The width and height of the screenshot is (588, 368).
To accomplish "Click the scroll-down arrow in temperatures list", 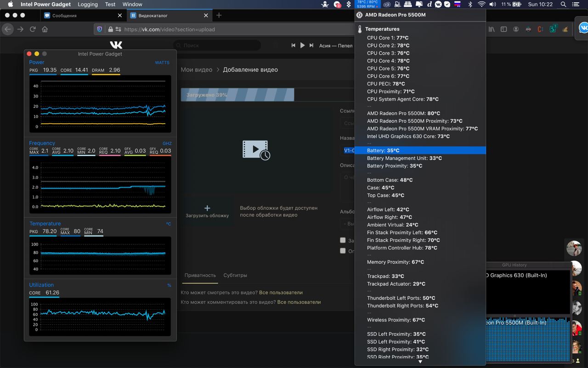I will 420,362.
